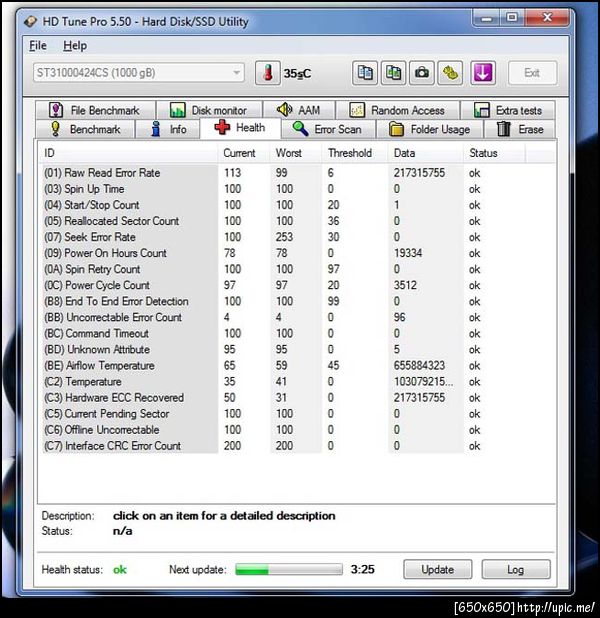Click the green Health status ok text

coord(120,570)
